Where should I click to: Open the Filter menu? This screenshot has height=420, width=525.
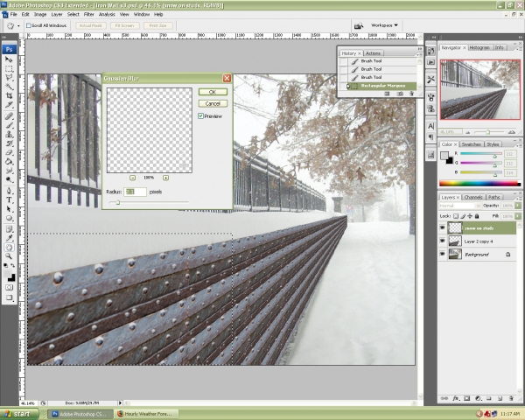(x=88, y=14)
